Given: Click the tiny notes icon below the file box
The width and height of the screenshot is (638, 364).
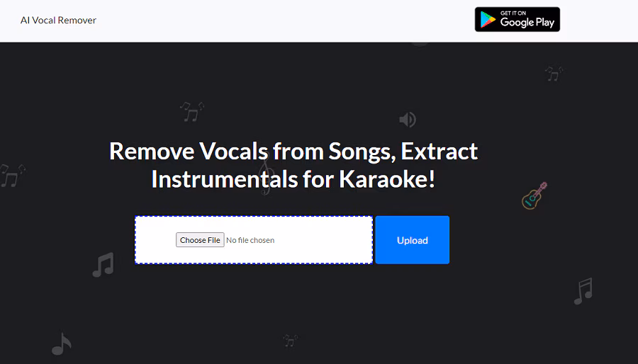Looking at the screenshot, I should click(290, 341).
